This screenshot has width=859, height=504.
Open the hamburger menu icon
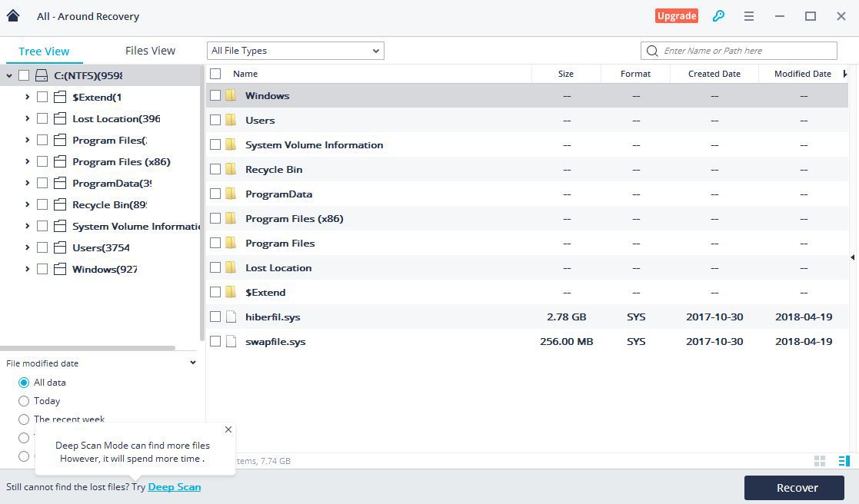coord(748,15)
